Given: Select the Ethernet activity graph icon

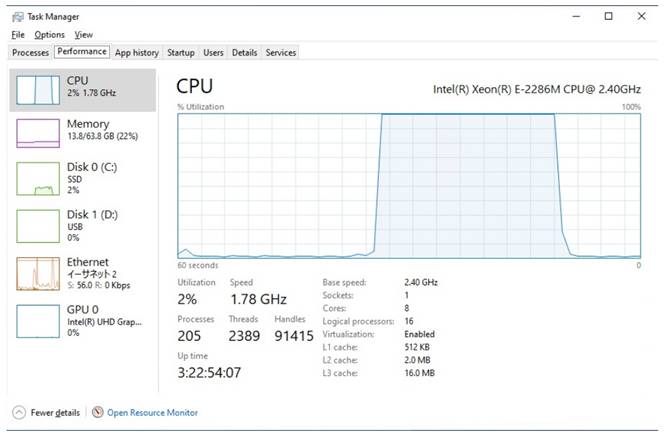Looking at the screenshot, I should tap(38, 274).
